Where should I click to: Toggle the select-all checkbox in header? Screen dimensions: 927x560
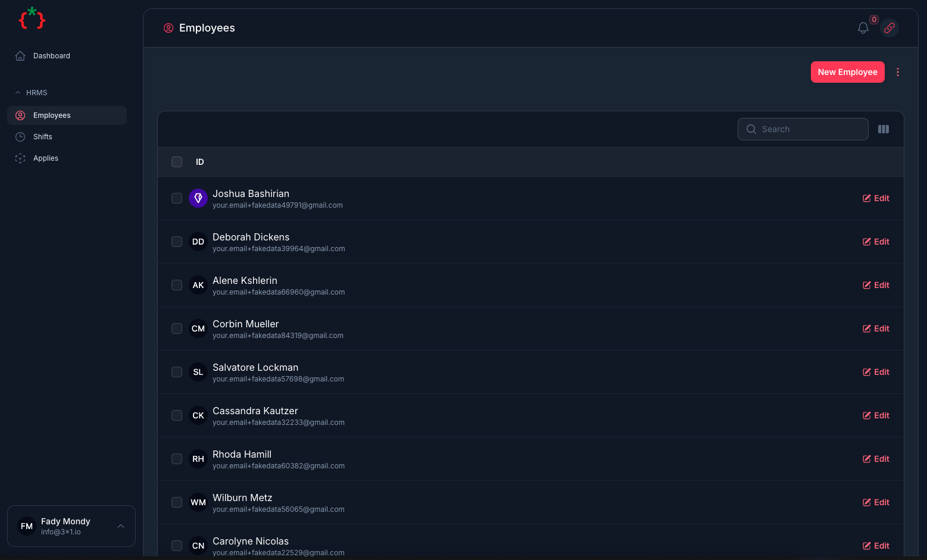click(177, 162)
